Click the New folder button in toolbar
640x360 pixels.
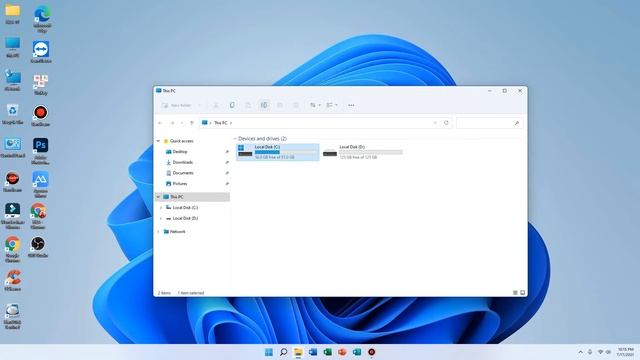click(177, 105)
